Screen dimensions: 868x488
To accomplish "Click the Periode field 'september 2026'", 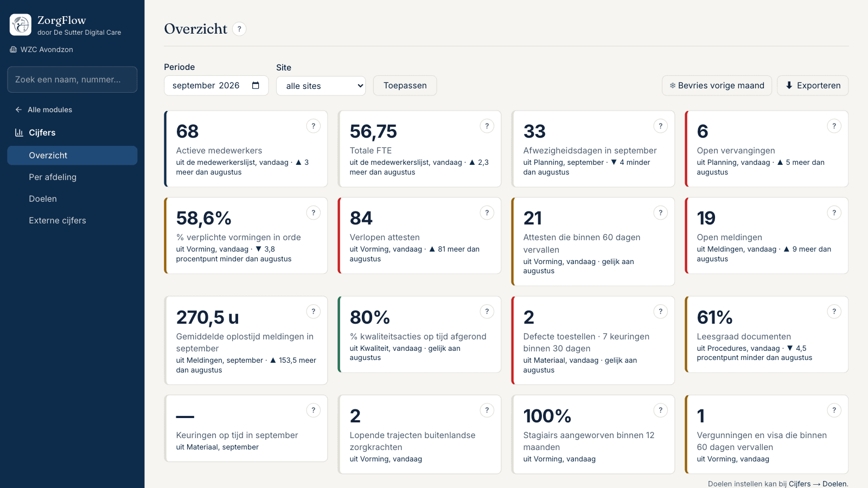I will (x=216, y=86).
